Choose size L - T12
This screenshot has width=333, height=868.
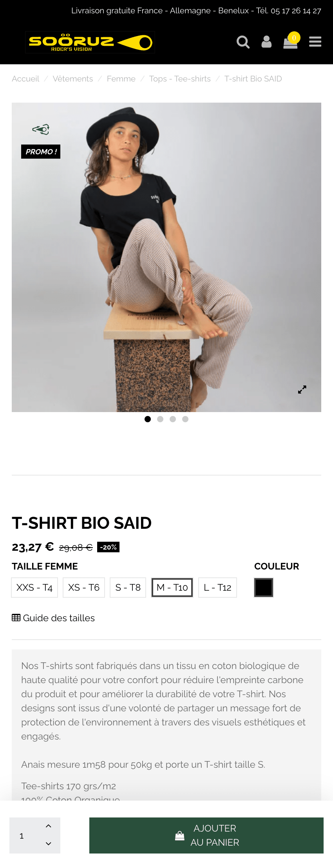coord(217,588)
